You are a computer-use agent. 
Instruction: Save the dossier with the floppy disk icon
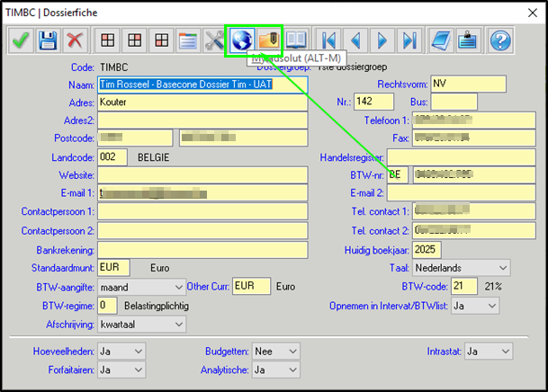click(49, 40)
